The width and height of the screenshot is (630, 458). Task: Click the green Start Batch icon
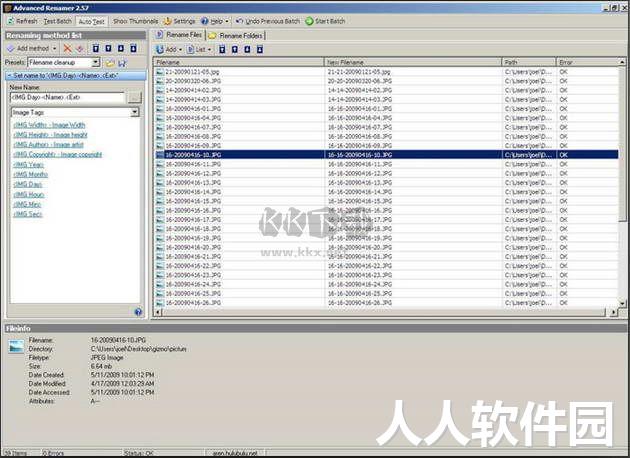click(309, 21)
